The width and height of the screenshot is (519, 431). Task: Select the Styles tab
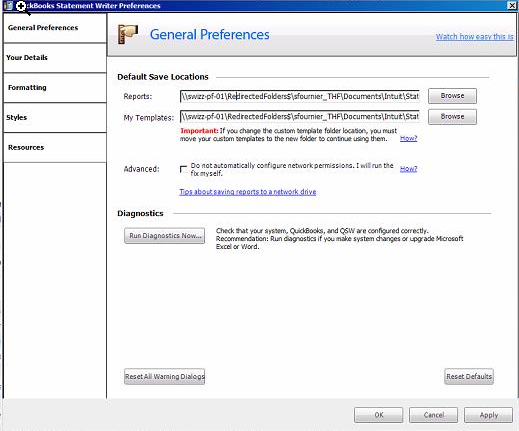pyautogui.click(x=55, y=118)
